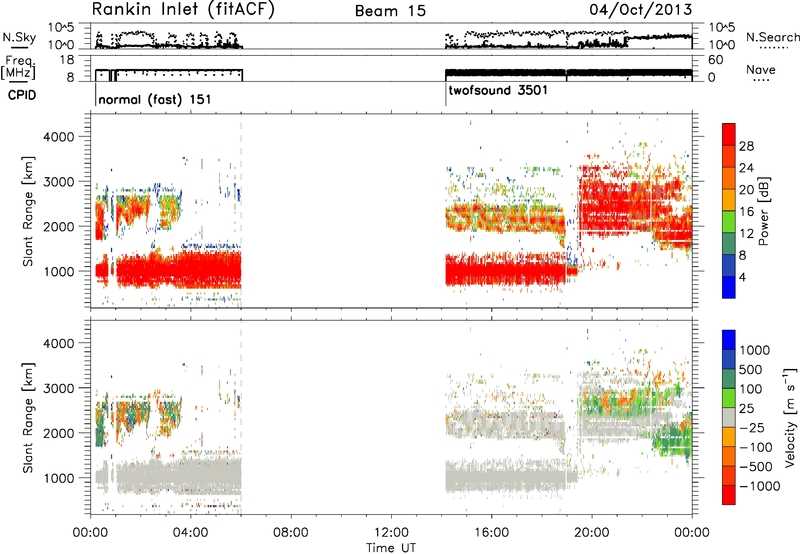Click the "Rankin Inlet (fitACF)" title

pos(183,10)
